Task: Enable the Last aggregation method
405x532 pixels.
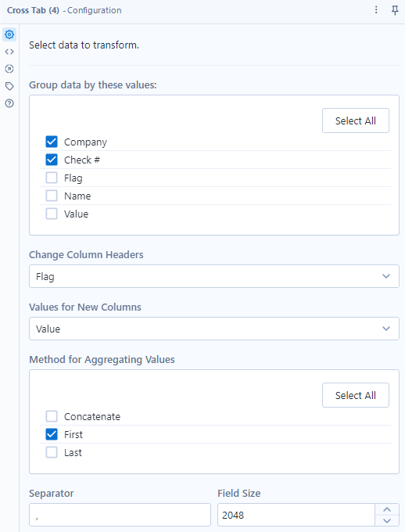Action: tap(52, 452)
